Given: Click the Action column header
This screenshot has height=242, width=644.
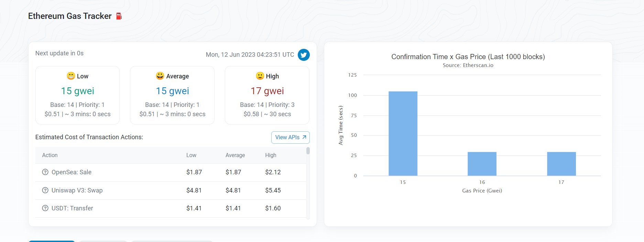Looking at the screenshot, I should [50, 155].
